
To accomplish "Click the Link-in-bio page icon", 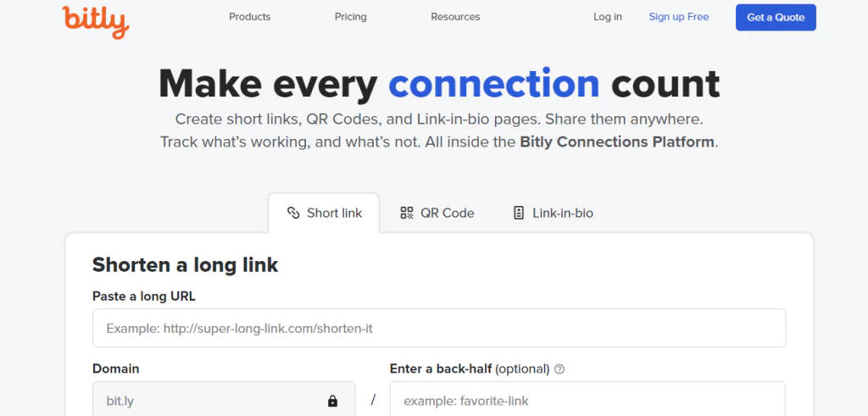I will tap(518, 213).
